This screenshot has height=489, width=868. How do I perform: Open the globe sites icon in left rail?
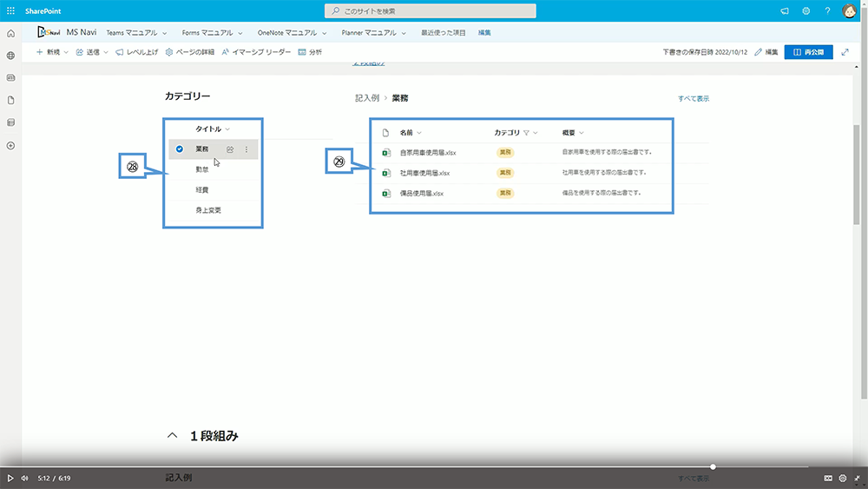click(10, 56)
